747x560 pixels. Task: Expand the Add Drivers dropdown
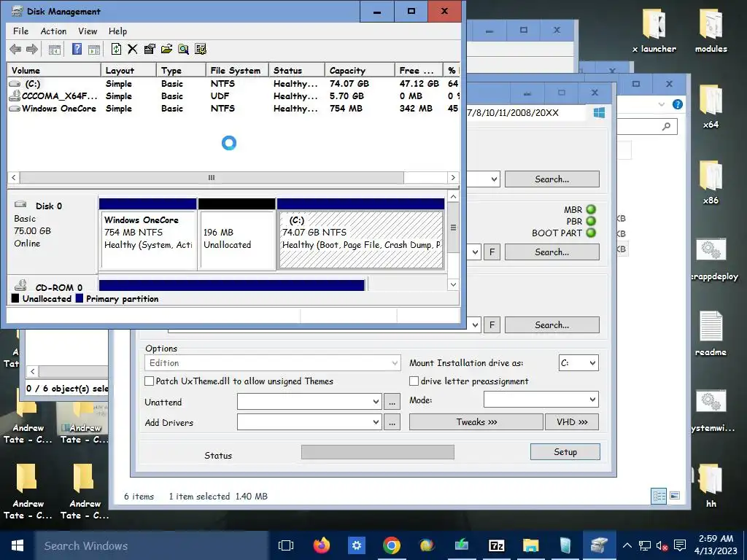pyautogui.click(x=376, y=422)
